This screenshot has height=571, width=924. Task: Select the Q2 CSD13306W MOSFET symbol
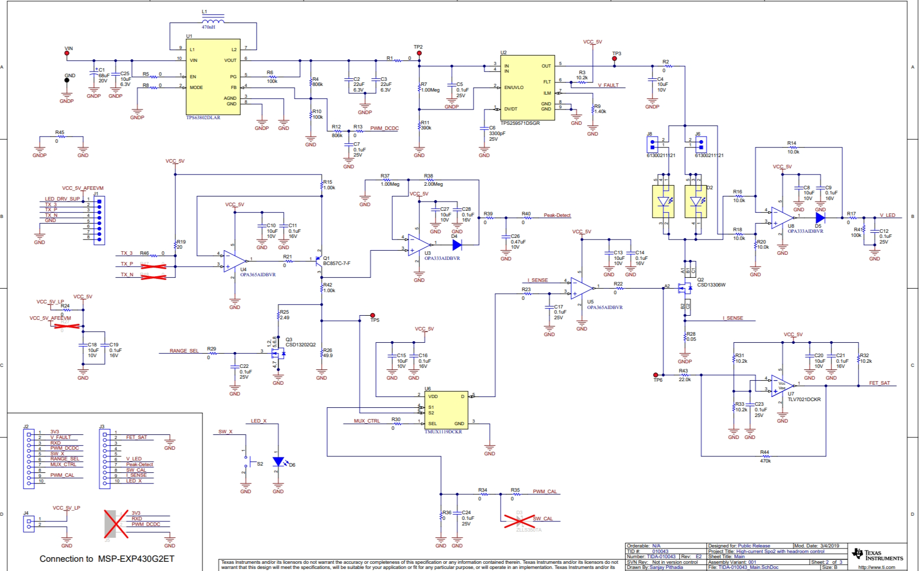pyautogui.click(x=684, y=289)
